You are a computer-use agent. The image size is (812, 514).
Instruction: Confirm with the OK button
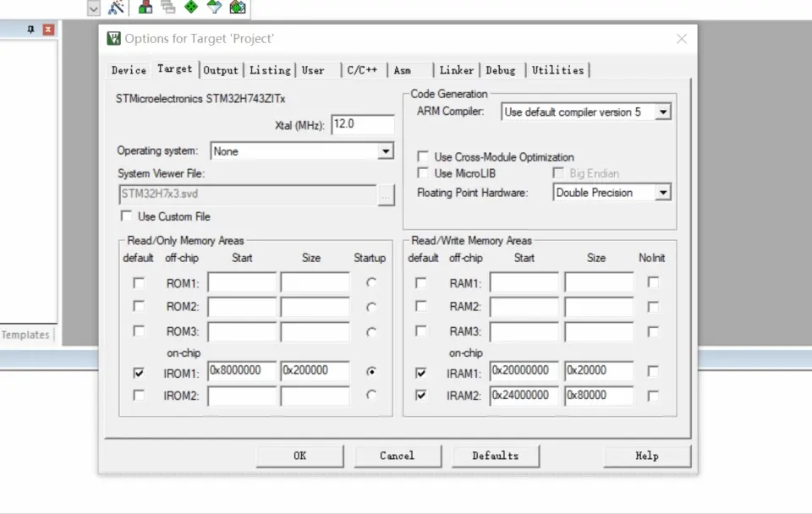pos(299,456)
